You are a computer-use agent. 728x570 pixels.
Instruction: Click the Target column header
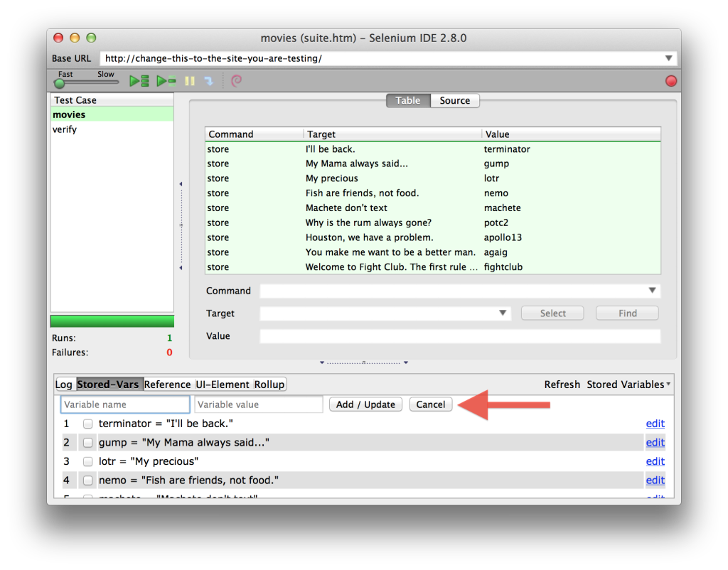tap(392, 134)
